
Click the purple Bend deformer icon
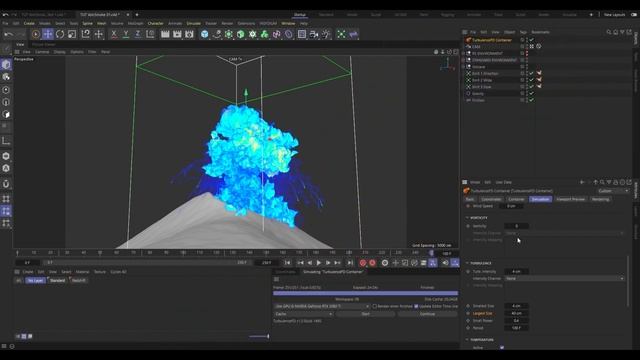(x=289, y=34)
